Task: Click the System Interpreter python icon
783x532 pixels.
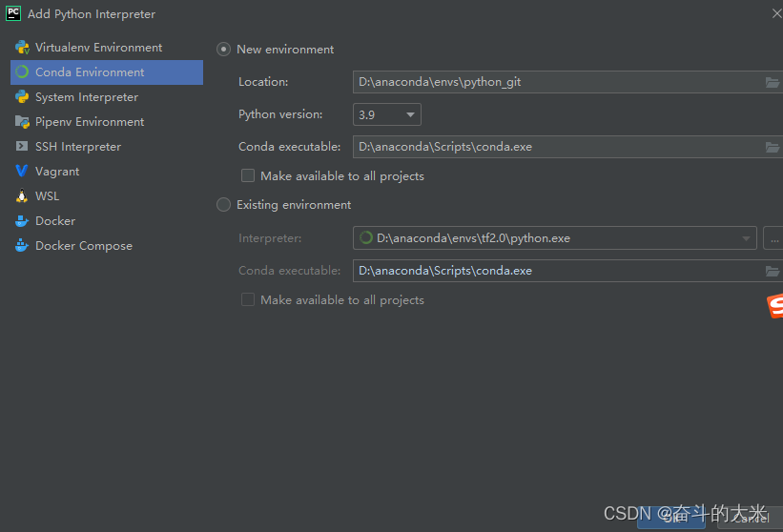Action: [x=22, y=97]
